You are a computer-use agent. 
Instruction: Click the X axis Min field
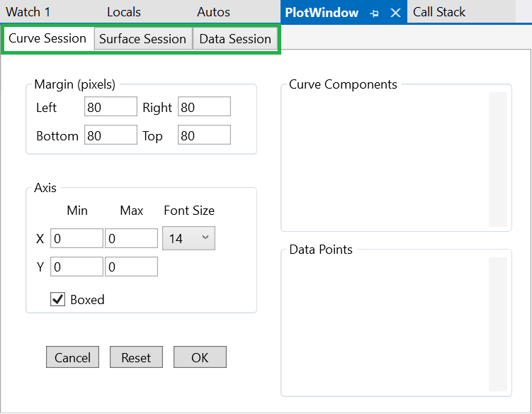[x=77, y=238]
